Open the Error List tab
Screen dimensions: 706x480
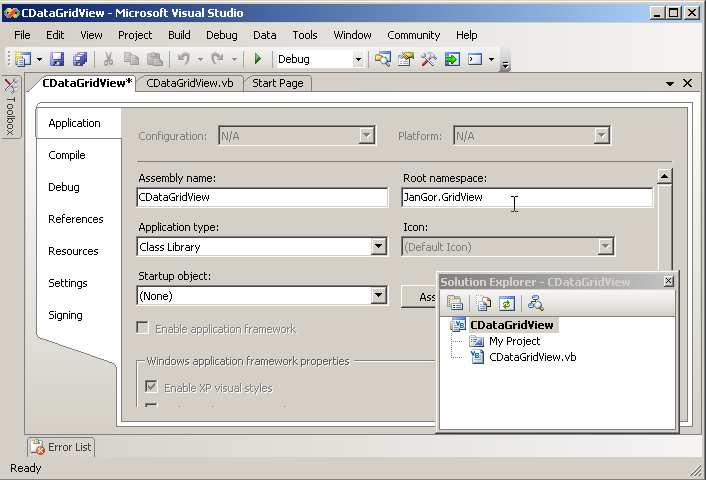pyautogui.click(x=61, y=447)
